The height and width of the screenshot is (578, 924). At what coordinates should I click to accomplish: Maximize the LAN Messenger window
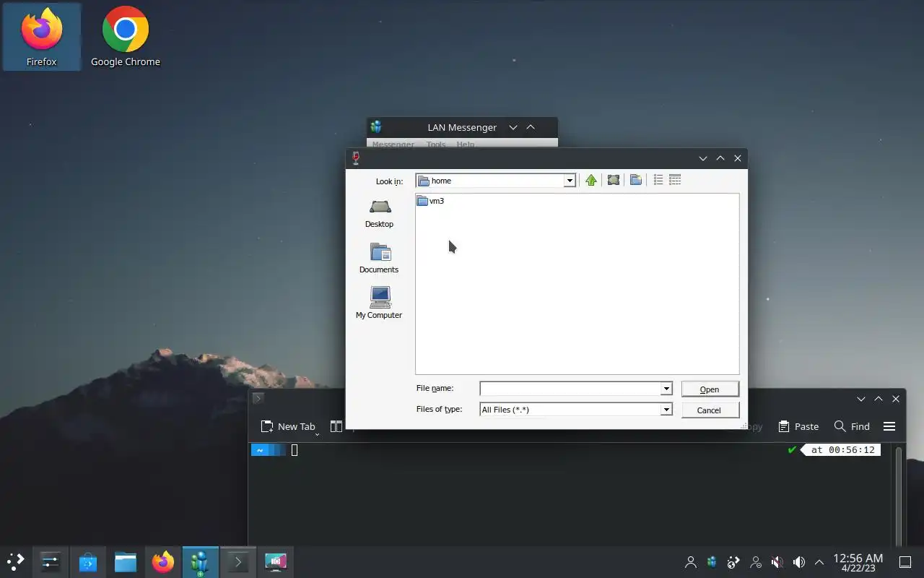point(531,127)
